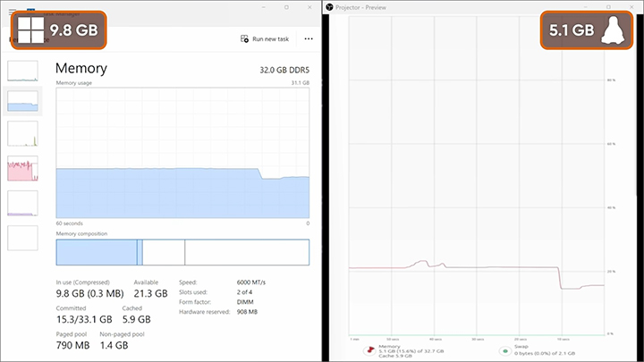Click the free segment of memory composition bar
Viewport: 644px width, 362px height.
[x=247, y=252]
